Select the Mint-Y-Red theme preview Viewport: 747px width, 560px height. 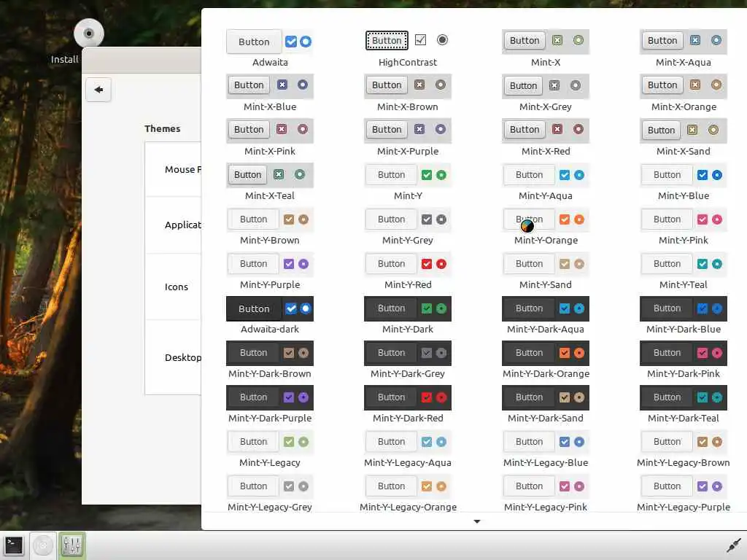pyautogui.click(x=408, y=264)
